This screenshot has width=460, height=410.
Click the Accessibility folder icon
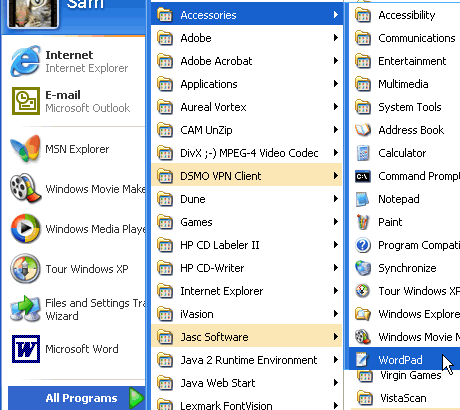click(x=363, y=15)
